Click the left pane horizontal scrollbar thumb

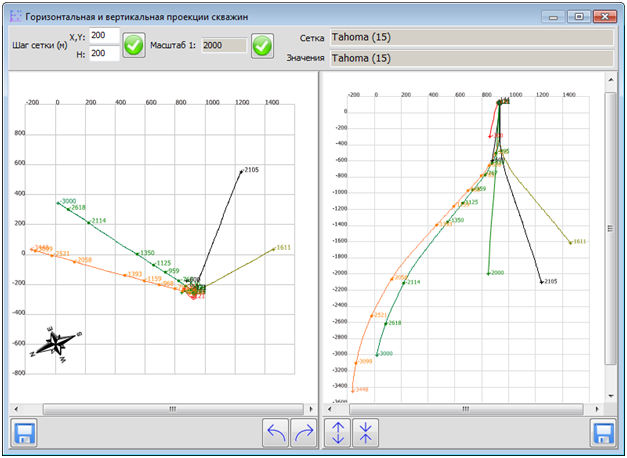click(x=171, y=408)
